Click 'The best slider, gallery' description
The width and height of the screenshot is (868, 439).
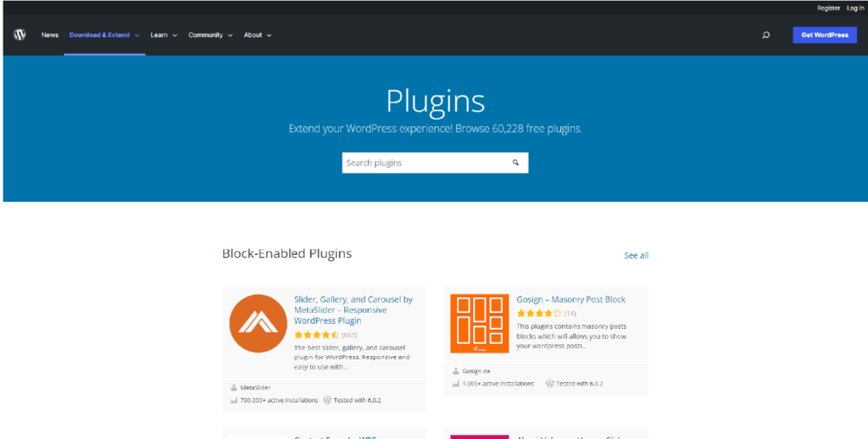tap(352, 357)
